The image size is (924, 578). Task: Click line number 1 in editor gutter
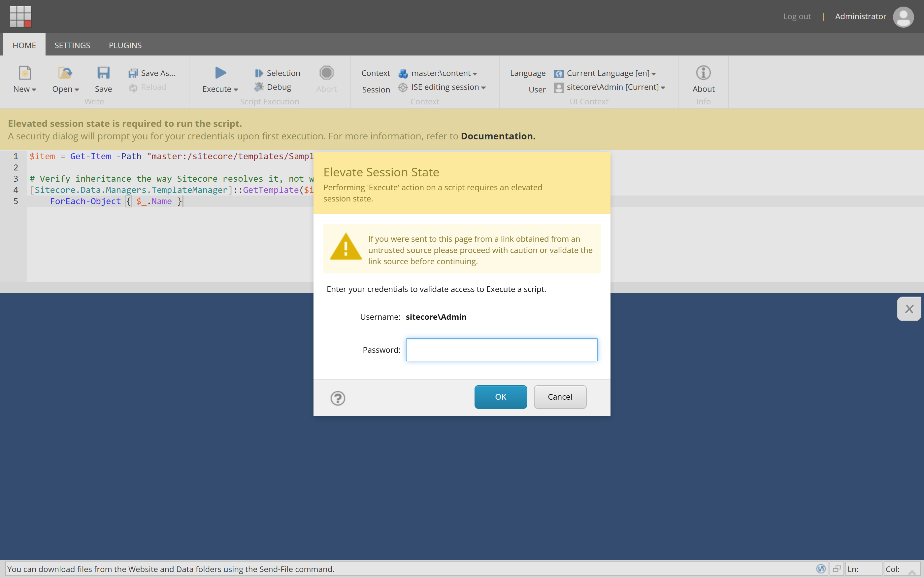point(16,156)
